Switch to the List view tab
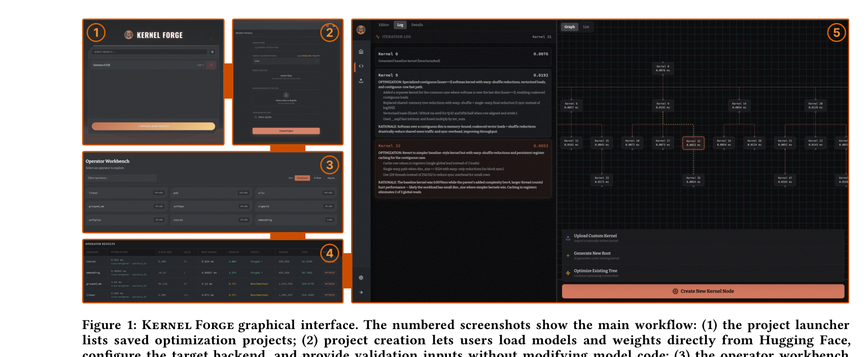This screenshot has height=357, width=868. (x=586, y=27)
